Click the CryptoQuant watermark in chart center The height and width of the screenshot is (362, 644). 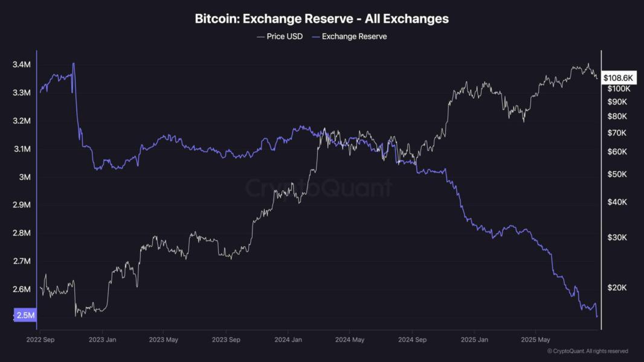(319, 188)
